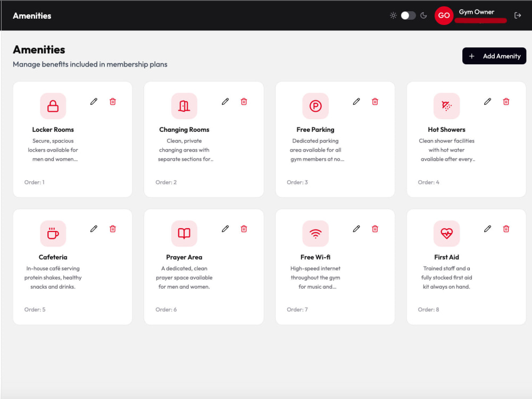Image resolution: width=532 pixels, height=399 pixels.
Task: Click 'Manage benefits included in membership plans' subtitle
Action: pyautogui.click(x=90, y=64)
